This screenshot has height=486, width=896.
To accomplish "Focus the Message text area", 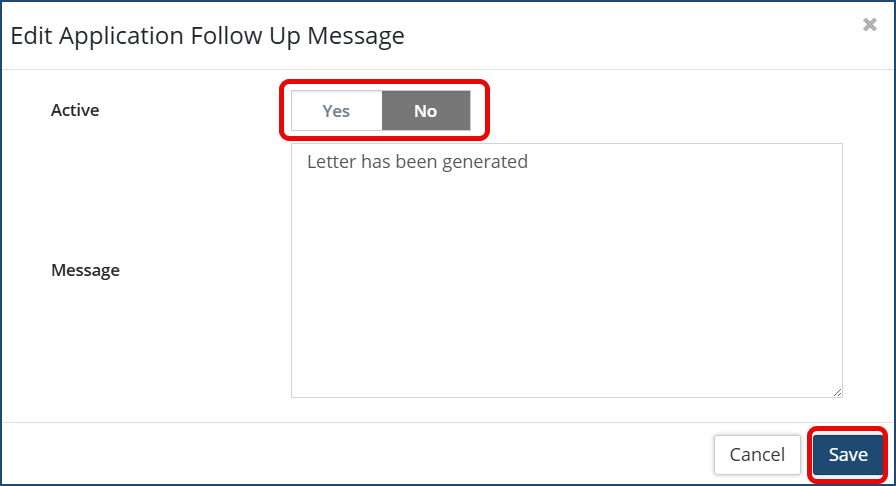I will (x=566, y=270).
